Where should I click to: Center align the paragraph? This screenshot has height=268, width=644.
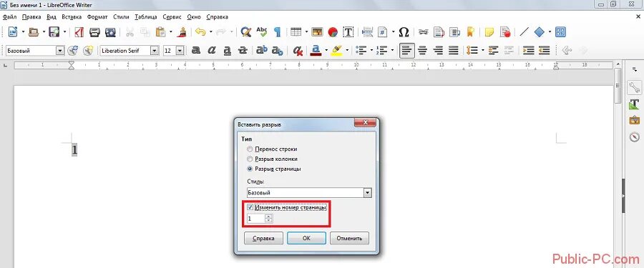click(x=422, y=51)
